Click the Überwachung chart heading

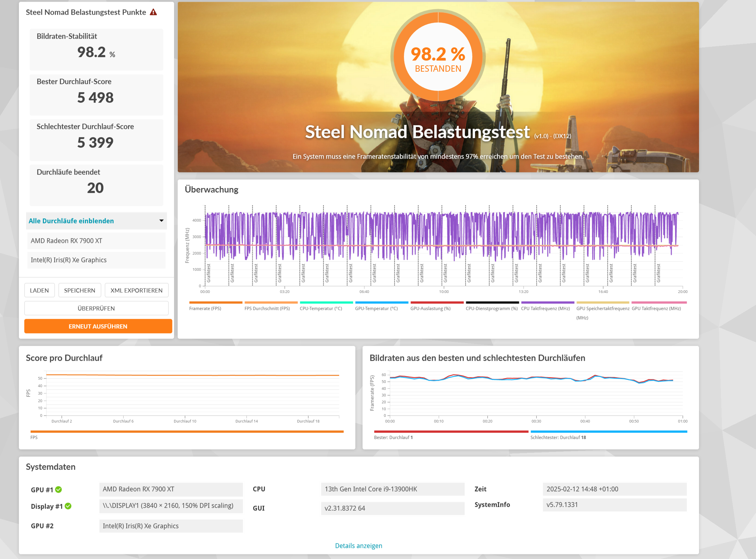[x=211, y=190]
